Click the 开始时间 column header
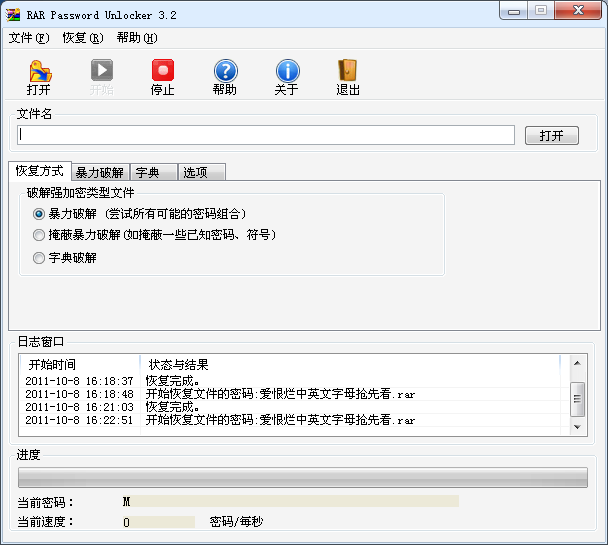 pyautogui.click(x=80, y=365)
